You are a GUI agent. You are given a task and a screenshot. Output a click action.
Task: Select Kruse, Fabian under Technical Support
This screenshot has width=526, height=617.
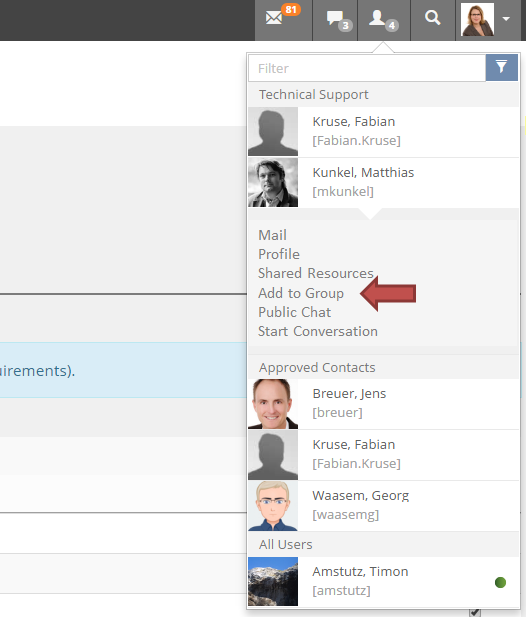384,132
